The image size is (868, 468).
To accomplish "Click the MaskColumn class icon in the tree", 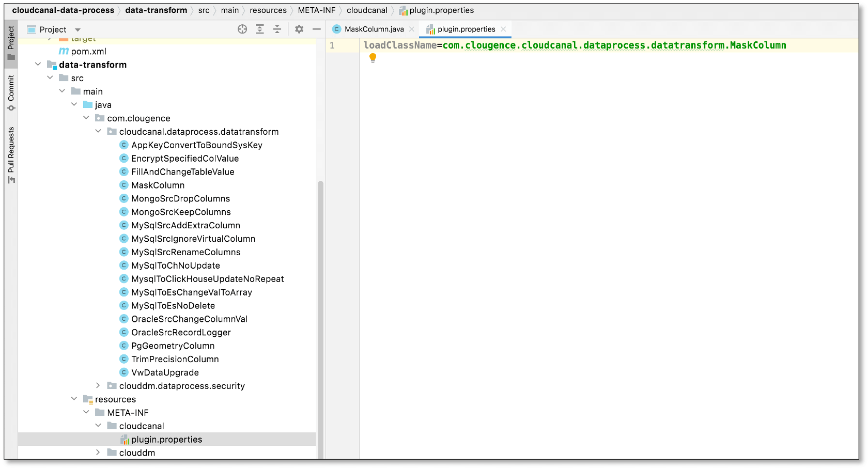I will point(124,185).
